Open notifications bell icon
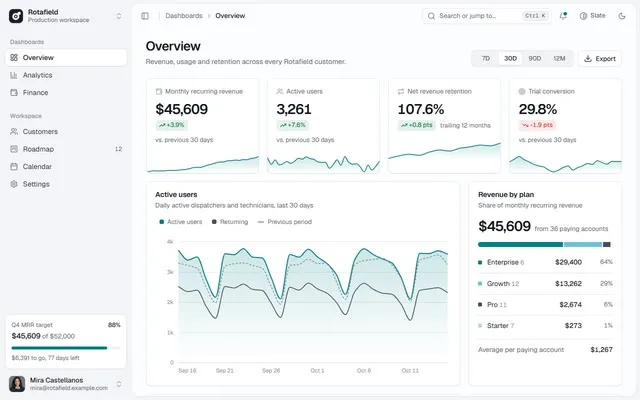The width and height of the screenshot is (640, 400). 563,16
